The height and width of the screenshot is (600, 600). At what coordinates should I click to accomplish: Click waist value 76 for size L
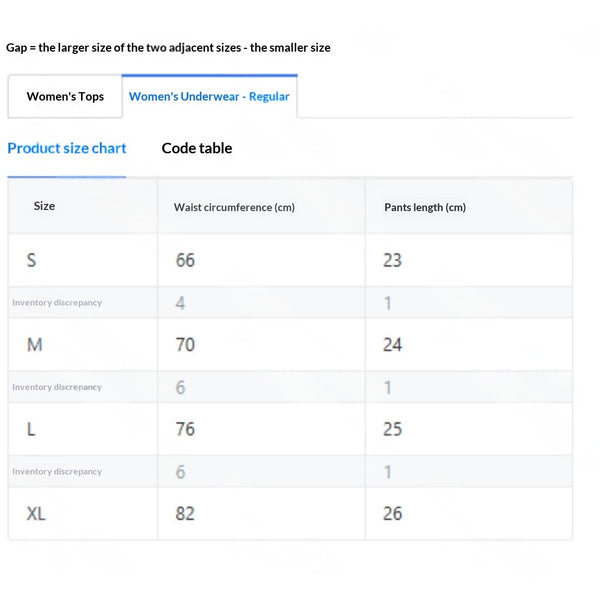pos(185,429)
